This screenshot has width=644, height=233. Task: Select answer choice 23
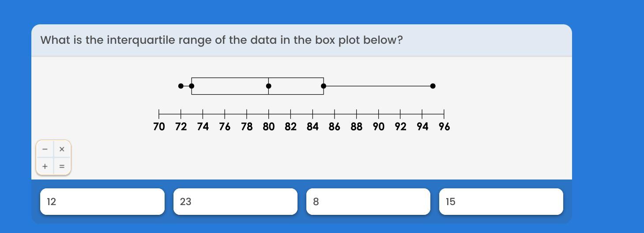(x=235, y=202)
